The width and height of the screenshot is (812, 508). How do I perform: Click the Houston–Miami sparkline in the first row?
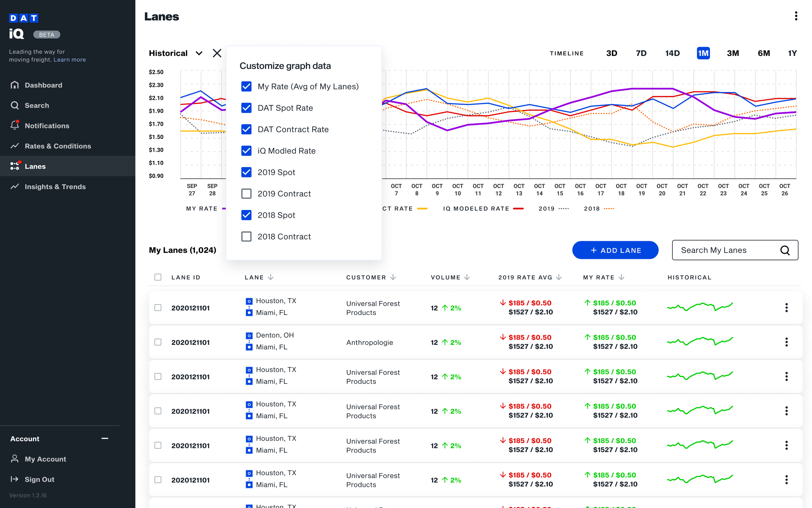coord(700,307)
